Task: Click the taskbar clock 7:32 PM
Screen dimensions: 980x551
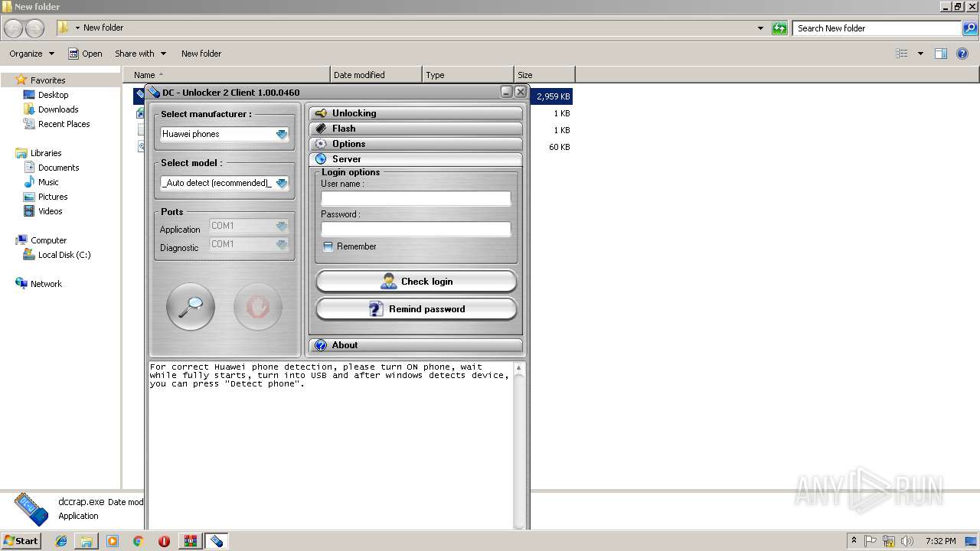Action: click(x=940, y=541)
